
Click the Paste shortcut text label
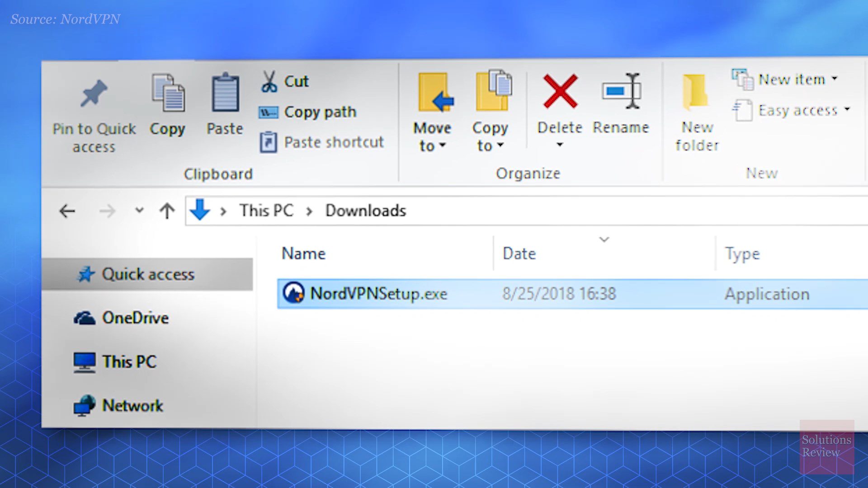pyautogui.click(x=334, y=142)
